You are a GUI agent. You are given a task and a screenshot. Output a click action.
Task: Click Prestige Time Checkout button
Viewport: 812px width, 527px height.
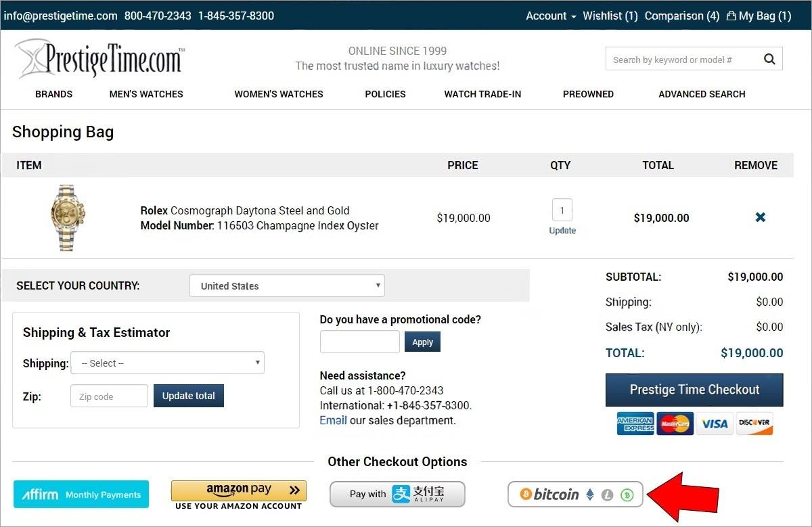694,390
